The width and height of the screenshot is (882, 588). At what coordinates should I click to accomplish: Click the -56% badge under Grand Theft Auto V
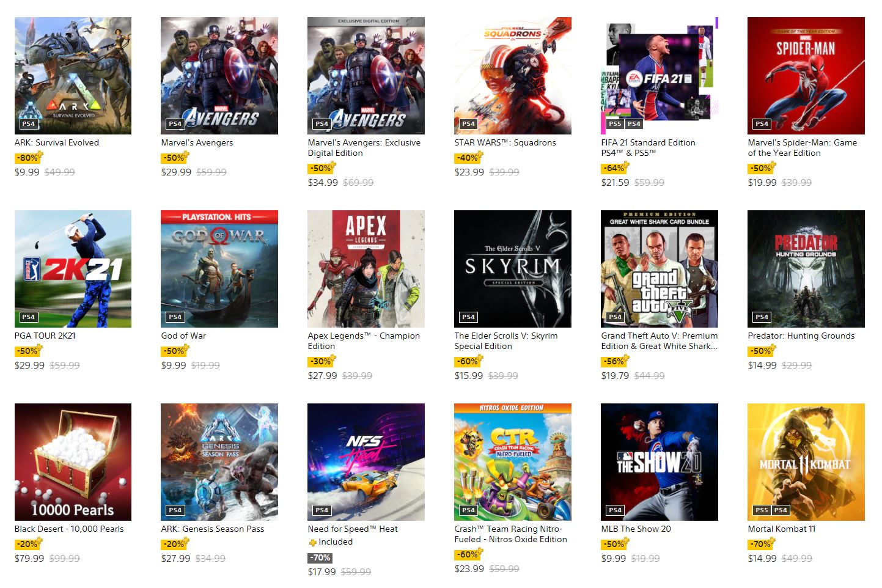(x=615, y=361)
